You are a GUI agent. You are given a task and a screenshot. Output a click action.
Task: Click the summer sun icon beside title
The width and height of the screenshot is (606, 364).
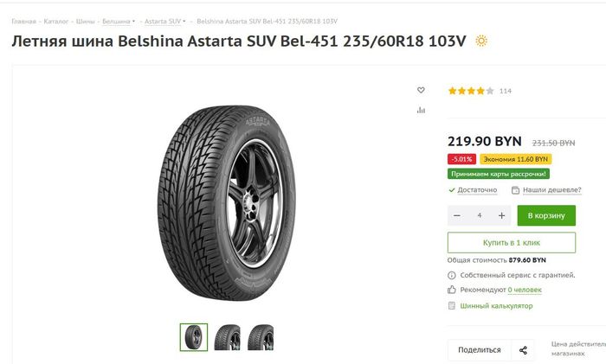tap(481, 41)
